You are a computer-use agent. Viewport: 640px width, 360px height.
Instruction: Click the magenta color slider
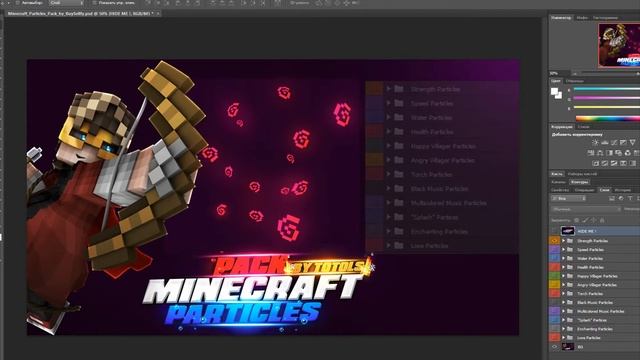click(x=607, y=98)
